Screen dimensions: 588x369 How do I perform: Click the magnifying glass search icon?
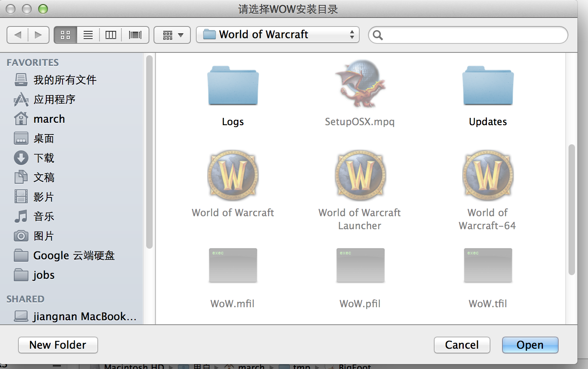pyautogui.click(x=378, y=35)
